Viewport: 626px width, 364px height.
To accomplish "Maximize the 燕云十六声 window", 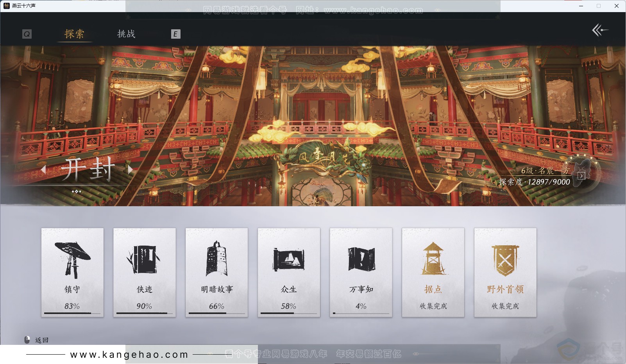I will point(599,6).
